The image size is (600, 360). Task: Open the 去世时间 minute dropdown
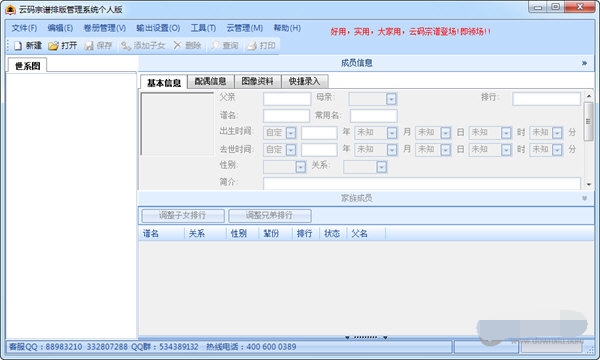[557, 150]
